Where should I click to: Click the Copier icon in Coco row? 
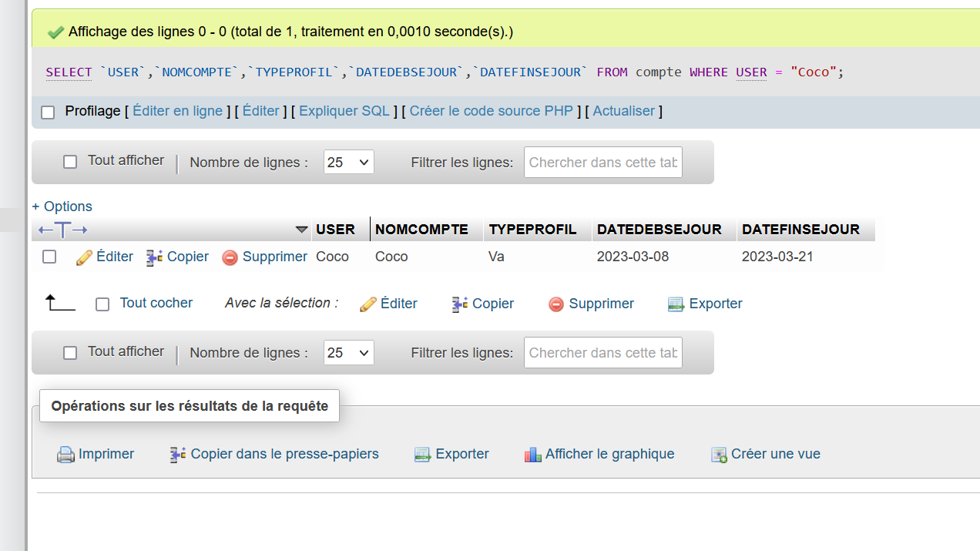click(154, 257)
